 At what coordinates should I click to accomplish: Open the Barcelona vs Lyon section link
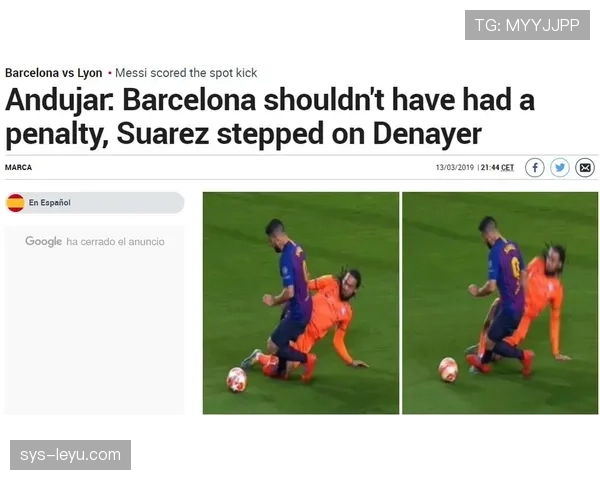click(54, 73)
